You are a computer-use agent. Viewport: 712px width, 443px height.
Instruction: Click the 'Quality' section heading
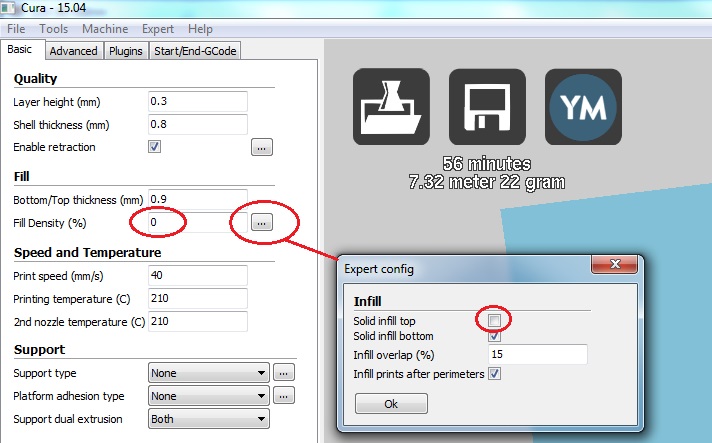[x=35, y=79]
